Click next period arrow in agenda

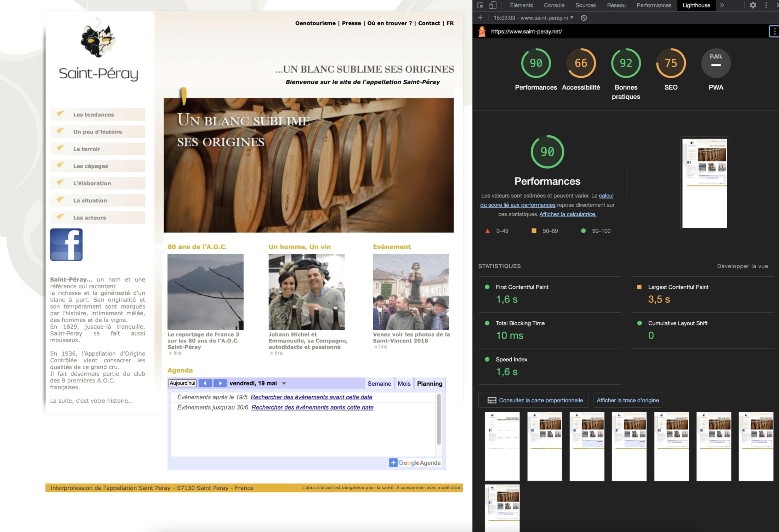point(220,383)
